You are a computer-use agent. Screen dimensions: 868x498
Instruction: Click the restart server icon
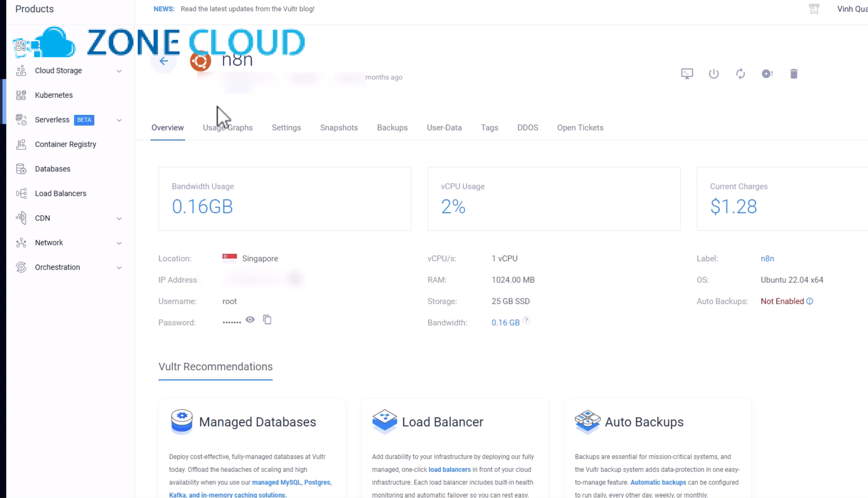(x=740, y=74)
